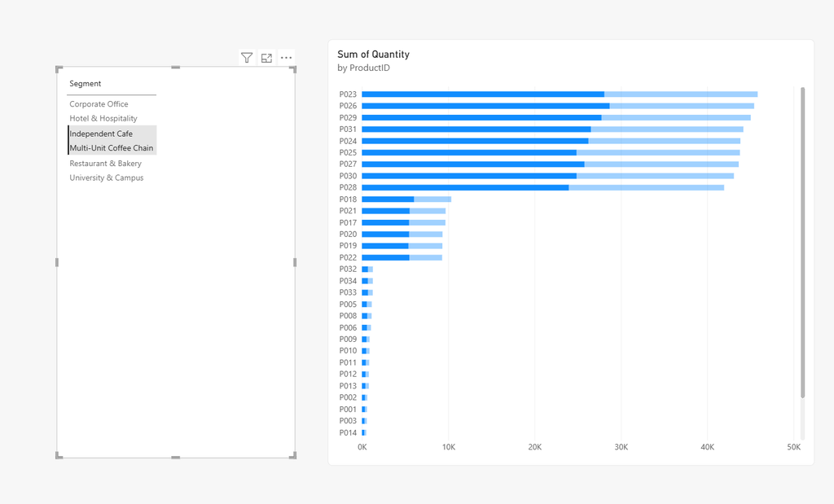The width and height of the screenshot is (834, 504).
Task: Click the P008 product label
Action: 348,316
